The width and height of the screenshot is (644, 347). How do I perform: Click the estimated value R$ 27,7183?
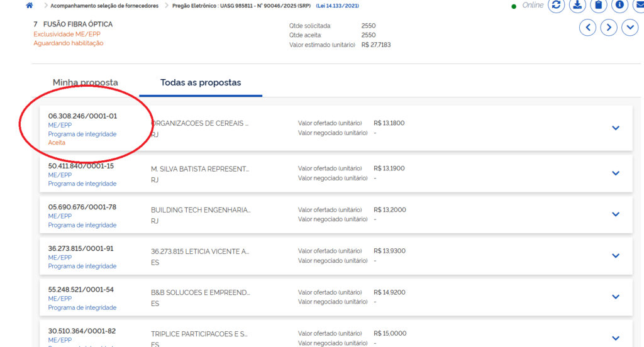[376, 45]
